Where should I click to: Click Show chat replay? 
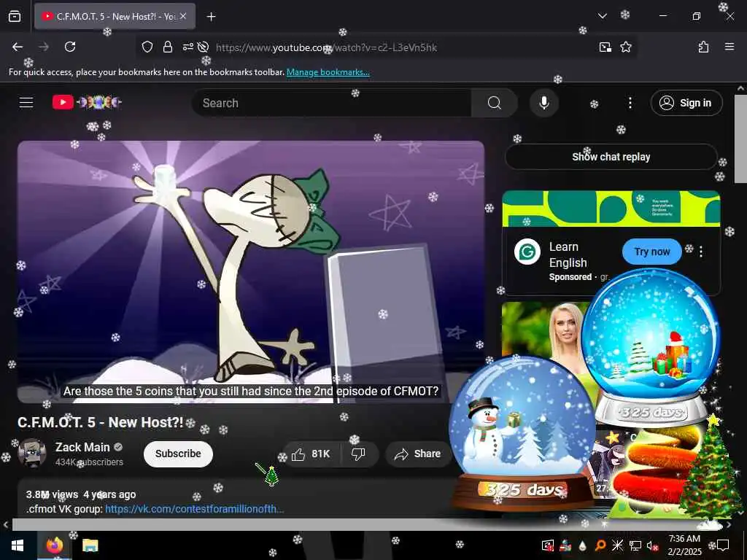coord(611,157)
